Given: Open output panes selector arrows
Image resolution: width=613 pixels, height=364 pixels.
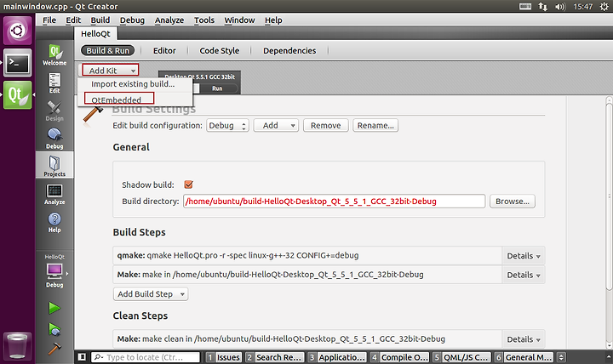Looking at the screenshot, I should [x=561, y=357].
